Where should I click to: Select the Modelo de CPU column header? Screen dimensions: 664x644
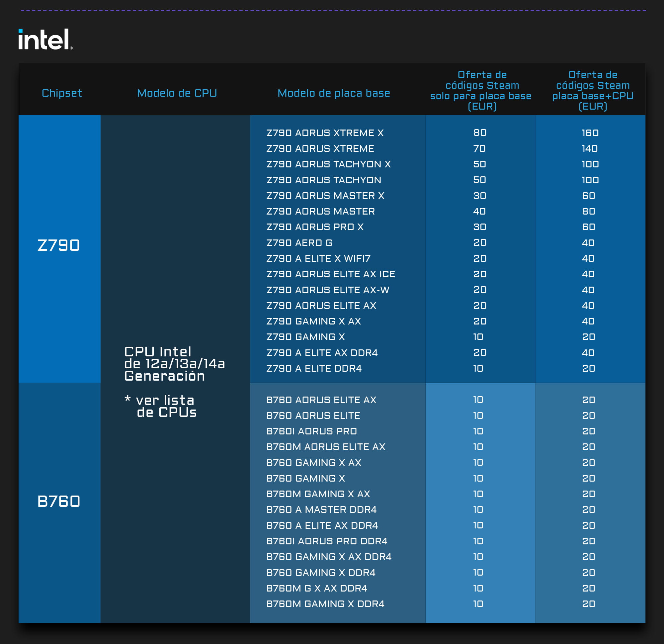177,93
